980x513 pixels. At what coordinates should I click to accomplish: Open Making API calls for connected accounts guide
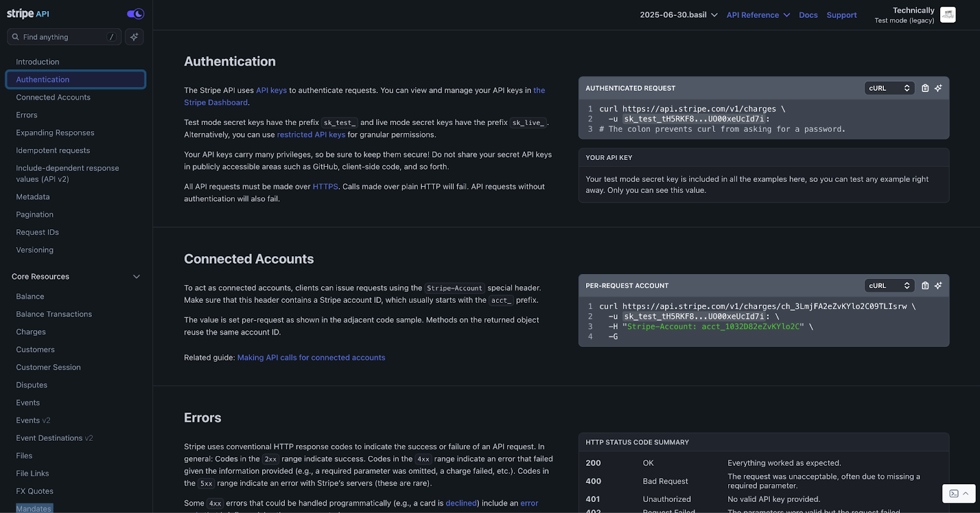(311, 357)
